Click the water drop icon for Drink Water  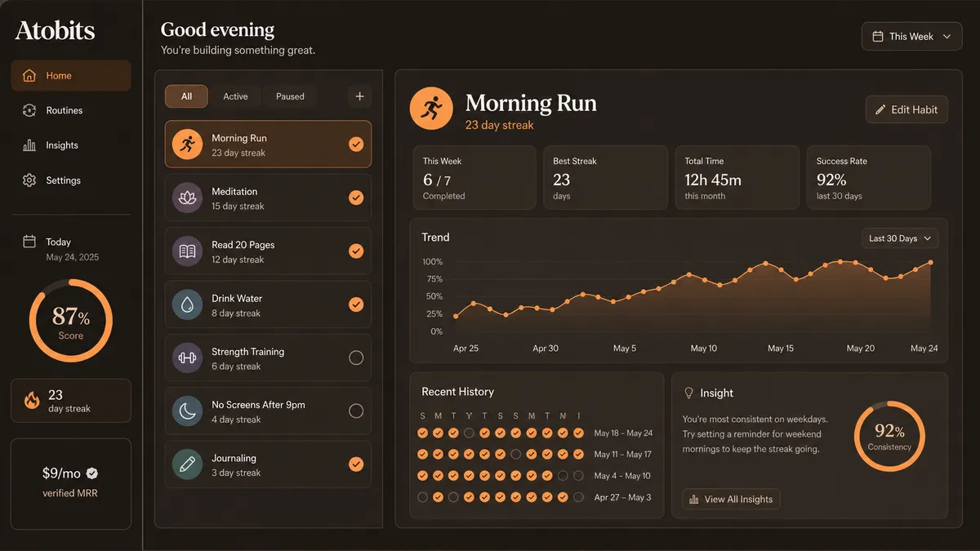pyautogui.click(x=188, y=304)
